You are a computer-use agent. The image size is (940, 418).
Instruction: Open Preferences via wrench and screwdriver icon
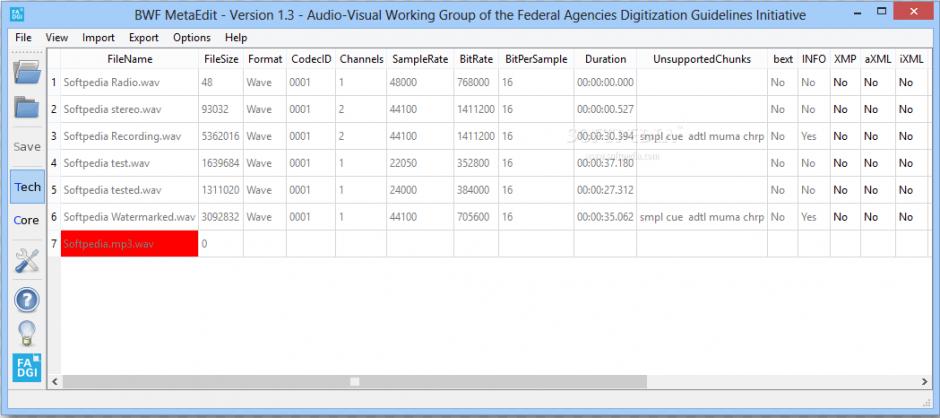coord(27,262)
